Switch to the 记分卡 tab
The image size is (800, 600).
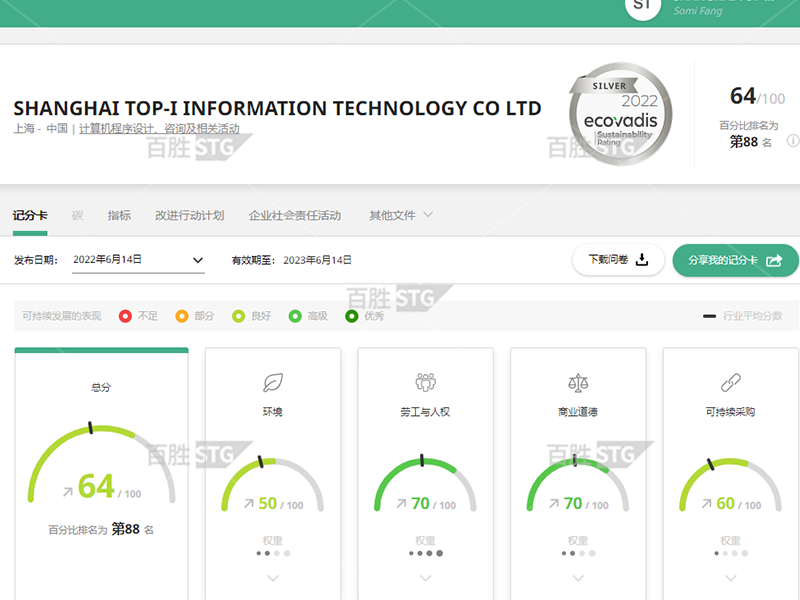pos(30,215)
